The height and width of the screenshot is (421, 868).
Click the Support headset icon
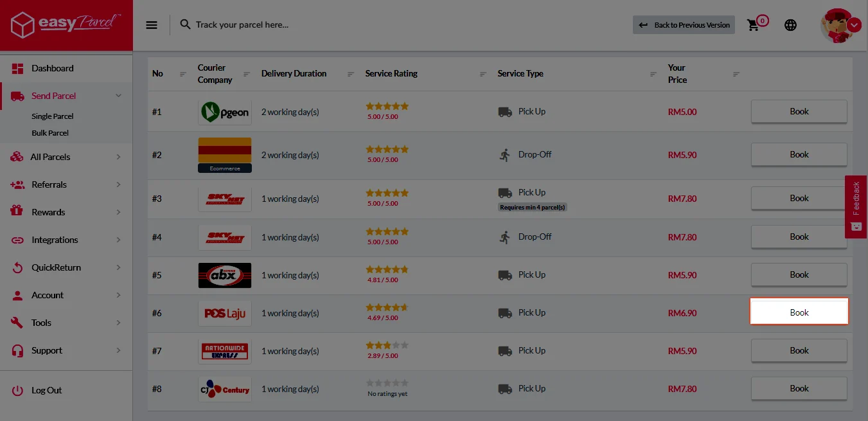(17, 350)
